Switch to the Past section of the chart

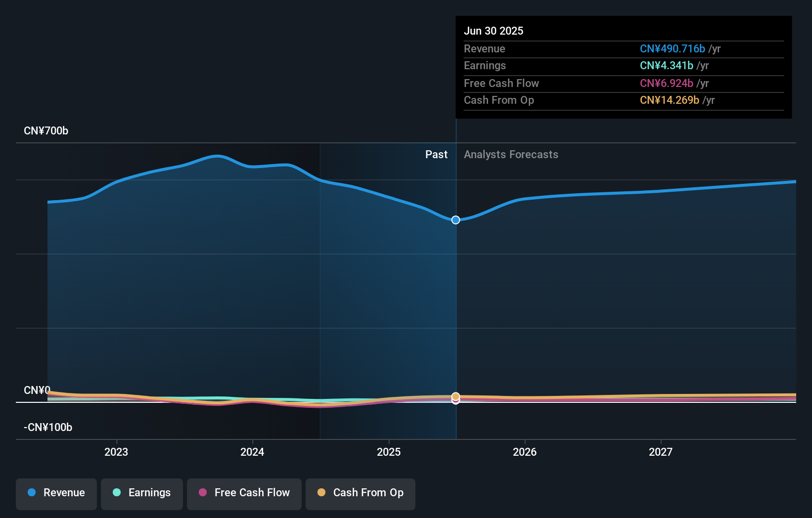[436, 154]
